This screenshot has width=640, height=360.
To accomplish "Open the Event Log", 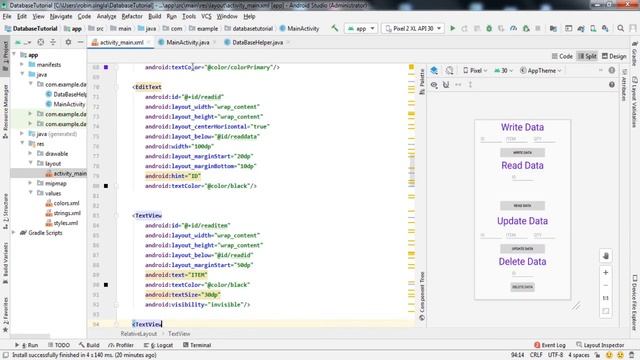I will click(x=549, y=345).
